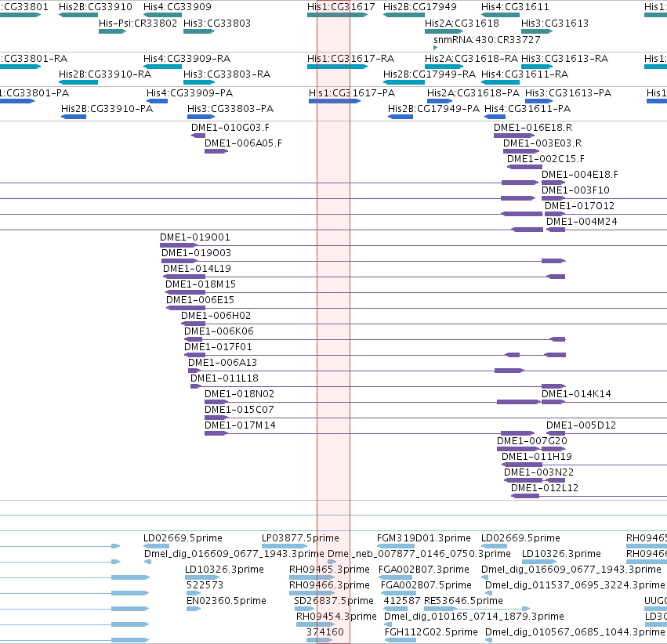Click the His2B:CG17949 gene label
667x644 pixels.
click(x=420, y=7)
